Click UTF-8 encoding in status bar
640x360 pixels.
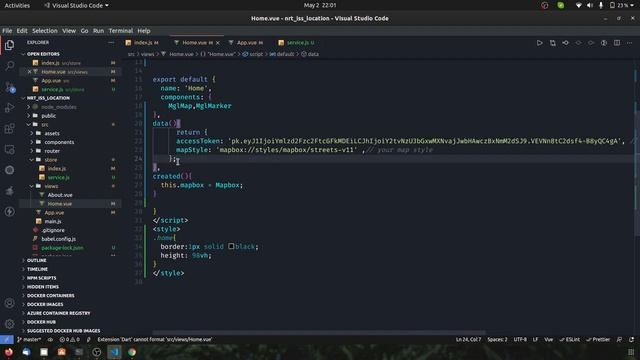[520, 339]
